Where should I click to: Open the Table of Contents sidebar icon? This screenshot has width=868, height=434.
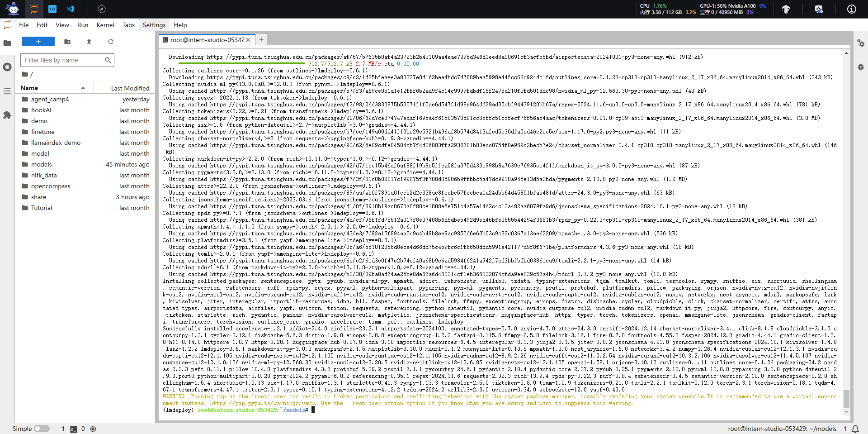[7, 91]
